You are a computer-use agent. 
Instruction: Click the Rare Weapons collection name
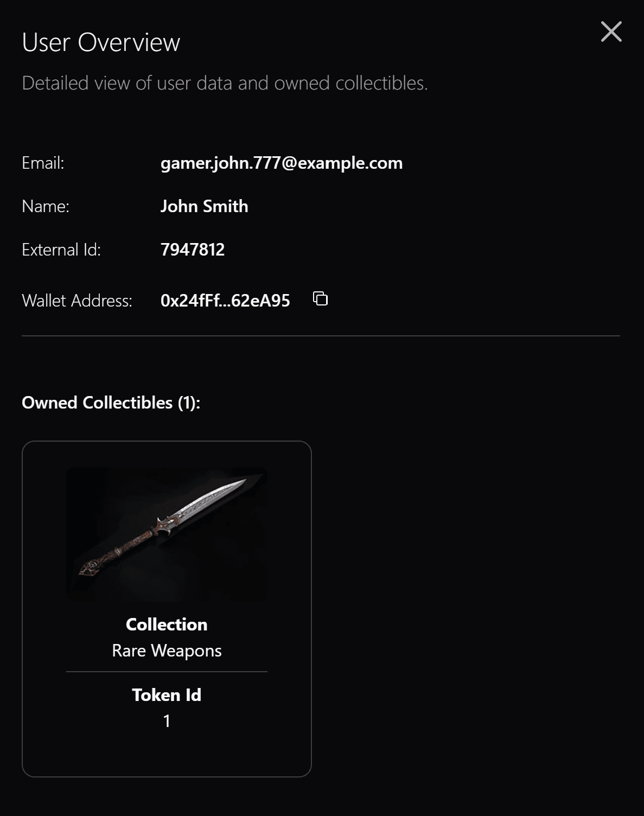tap(167, 651)
